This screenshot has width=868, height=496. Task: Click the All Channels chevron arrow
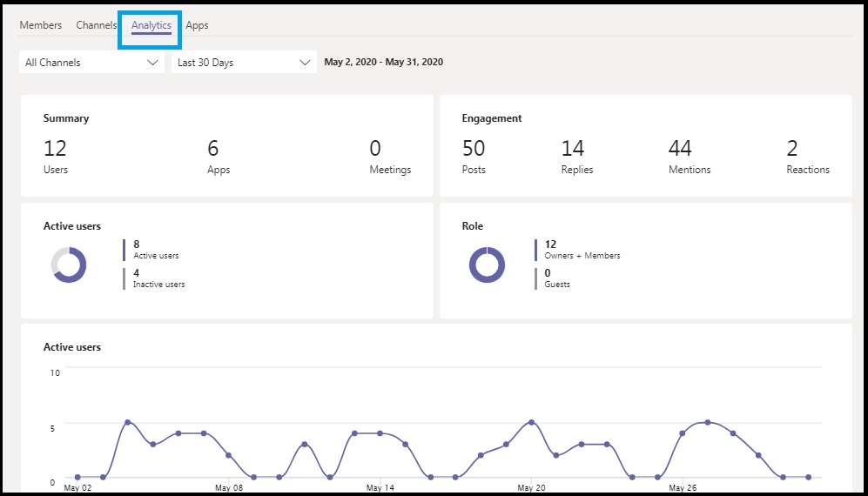point(152,63)
